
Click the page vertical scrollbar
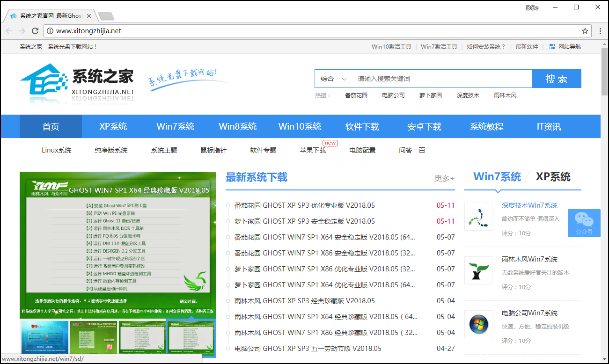[x=604, y=75]
